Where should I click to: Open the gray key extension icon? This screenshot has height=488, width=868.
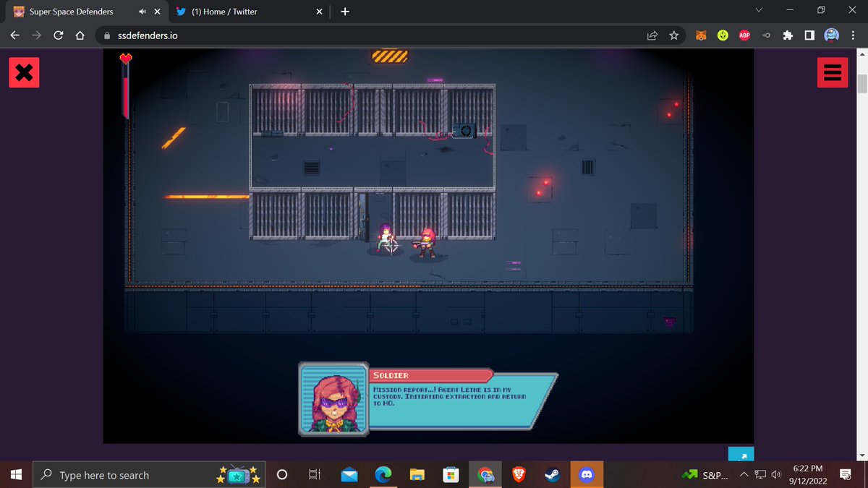pyautogui.click(x=765, y=35)
